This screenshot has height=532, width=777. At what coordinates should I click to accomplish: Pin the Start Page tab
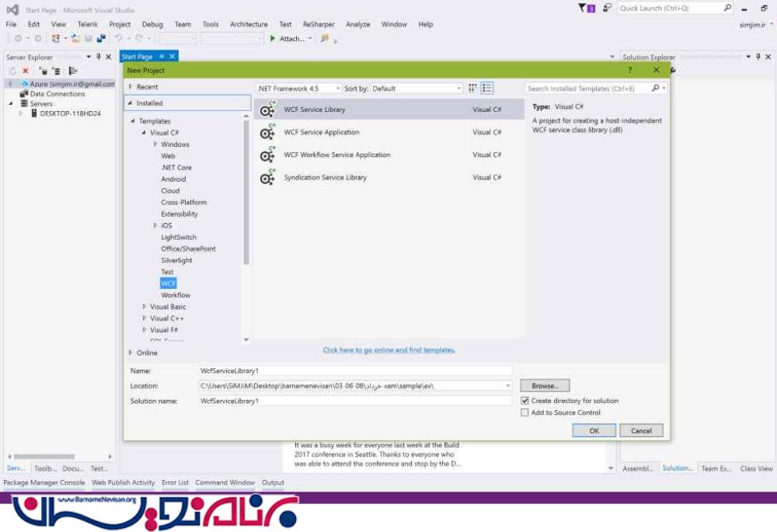(x=162, y=57)
